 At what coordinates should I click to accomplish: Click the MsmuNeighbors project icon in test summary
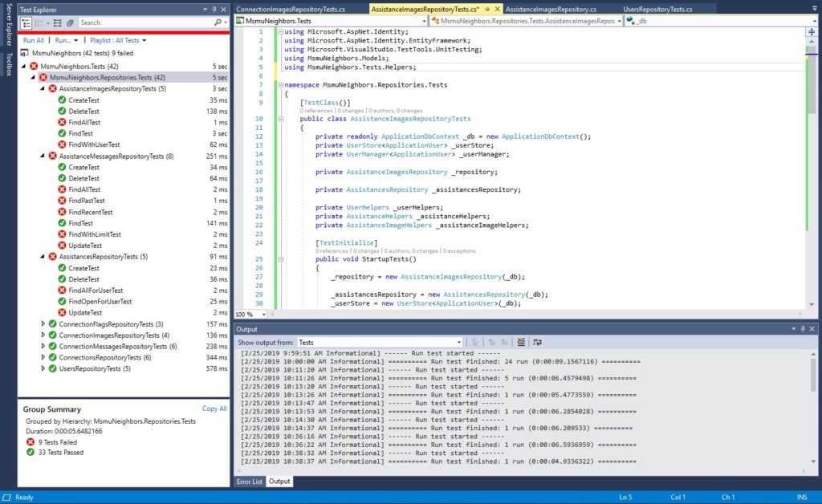pyautogui.click(x=25, y=53)
